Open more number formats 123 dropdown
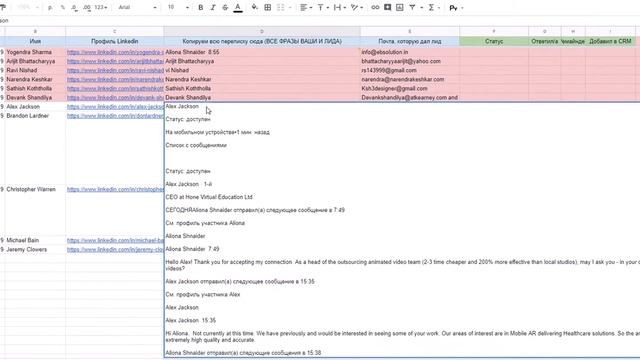The width and height of the screenshot is (640, 360). tap(100, 7)
